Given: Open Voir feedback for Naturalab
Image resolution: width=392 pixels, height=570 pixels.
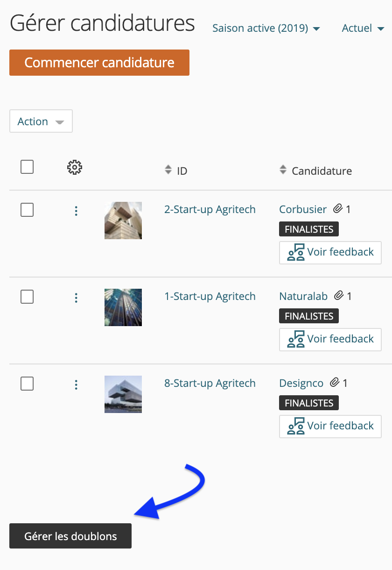Looking at the screenshot, I should tap(330, 340).
